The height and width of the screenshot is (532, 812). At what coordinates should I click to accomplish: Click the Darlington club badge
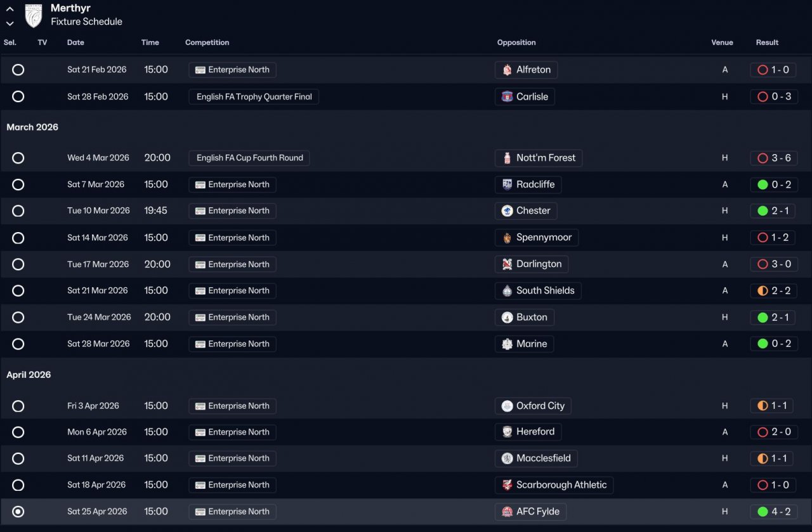coord(507,264)
